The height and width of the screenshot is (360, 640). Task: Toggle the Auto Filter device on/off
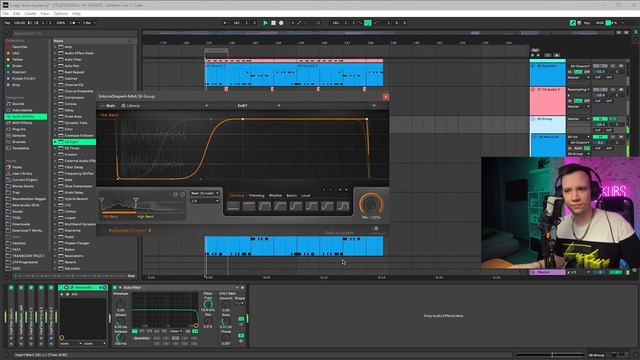115,288
